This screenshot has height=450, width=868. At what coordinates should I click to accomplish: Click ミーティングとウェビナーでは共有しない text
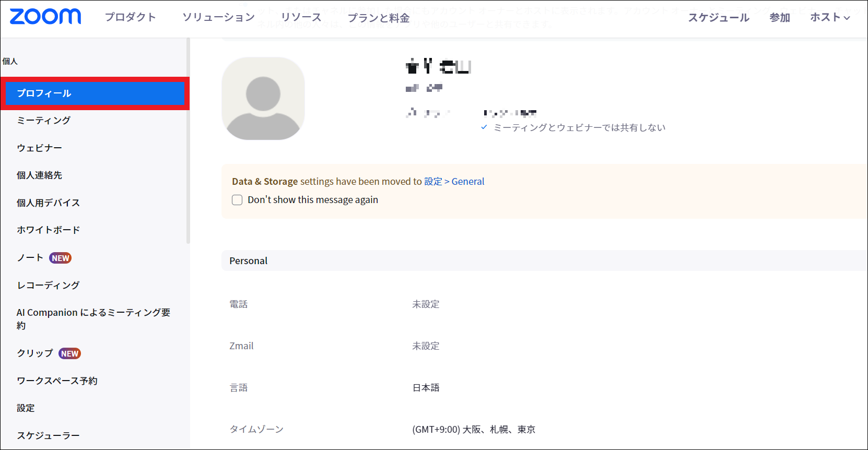pos(580,128)
